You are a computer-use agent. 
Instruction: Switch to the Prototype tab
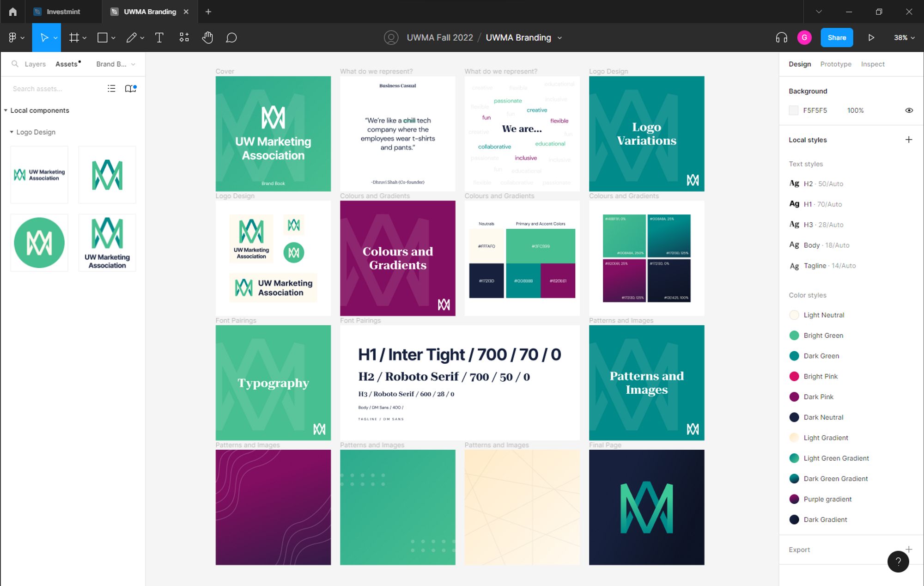pos(836,64)
